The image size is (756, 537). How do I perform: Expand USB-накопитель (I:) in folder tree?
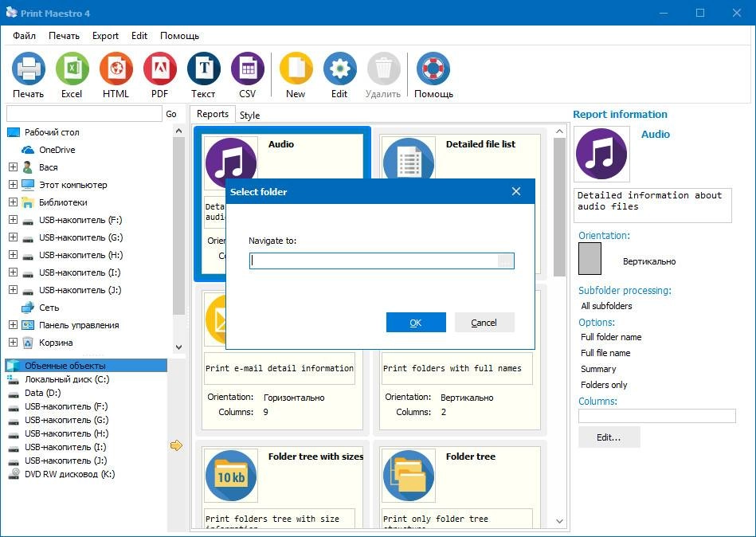pos(13,272)
